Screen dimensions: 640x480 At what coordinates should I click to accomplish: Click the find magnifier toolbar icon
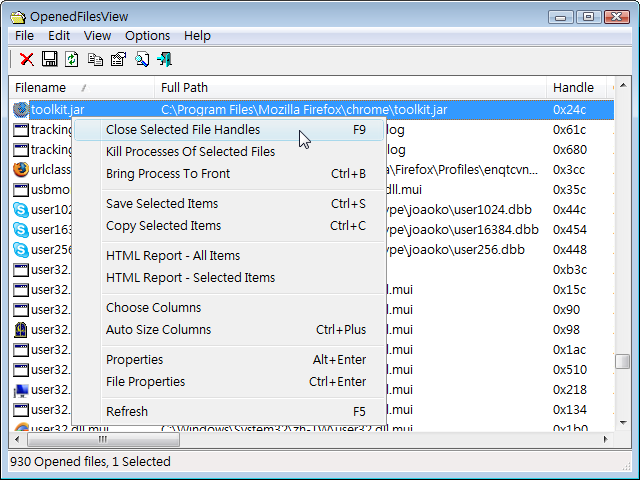[x=142, y=59]
